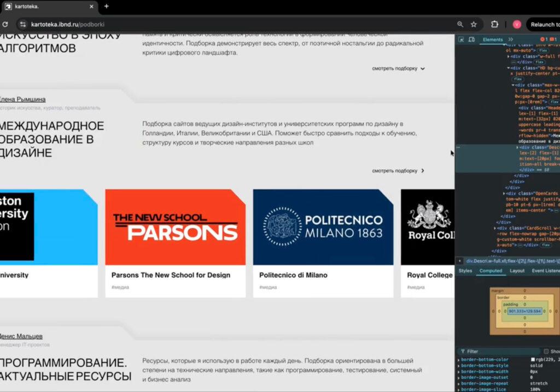Open author link Елена Рымшина

22,100
